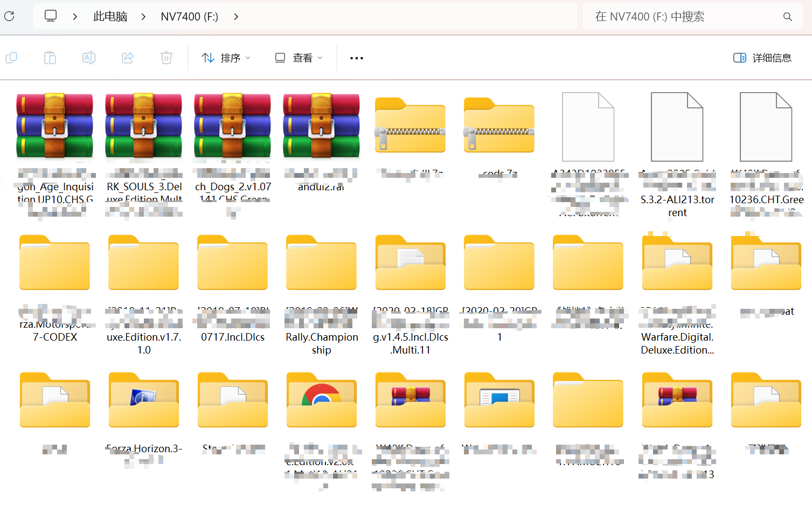Click the delete trash can icon
The width and height of the screenshot is (812, 505).
(x=166, y=58)
